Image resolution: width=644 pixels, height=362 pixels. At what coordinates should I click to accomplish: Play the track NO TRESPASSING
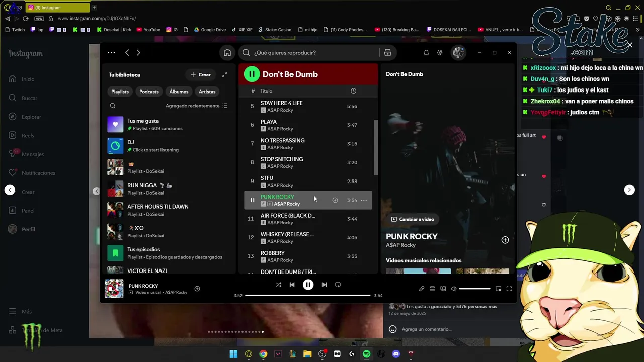308,144
